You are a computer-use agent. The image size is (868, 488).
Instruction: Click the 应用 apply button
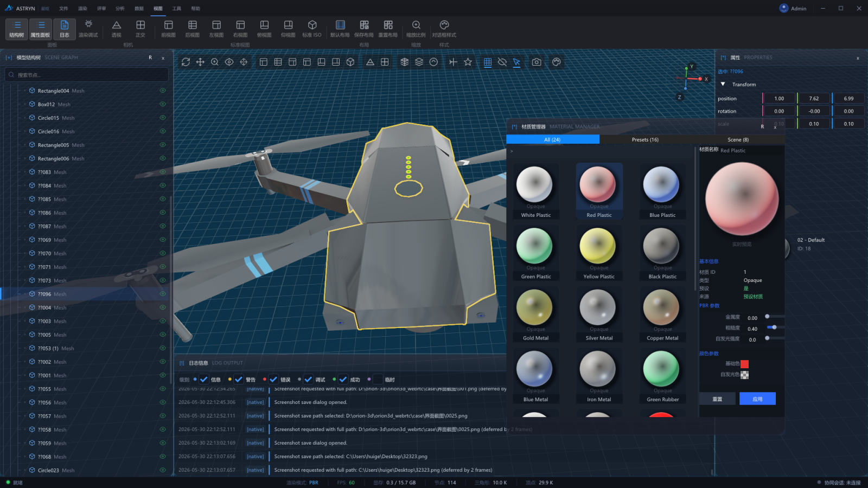(757, 399)
